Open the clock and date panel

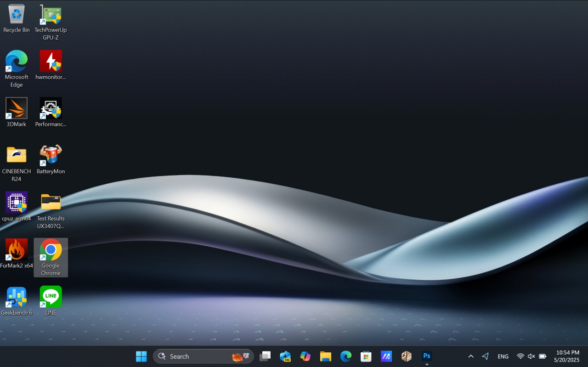566,356
